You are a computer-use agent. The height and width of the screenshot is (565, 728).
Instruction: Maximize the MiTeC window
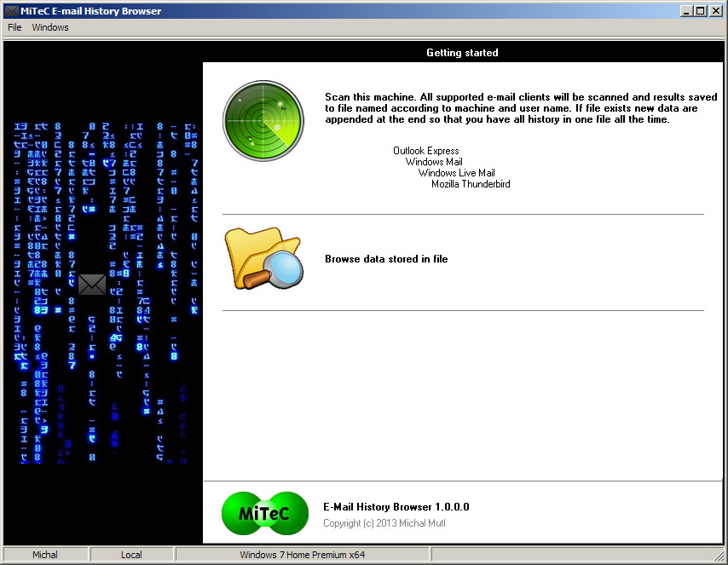[x=701, y=11]
